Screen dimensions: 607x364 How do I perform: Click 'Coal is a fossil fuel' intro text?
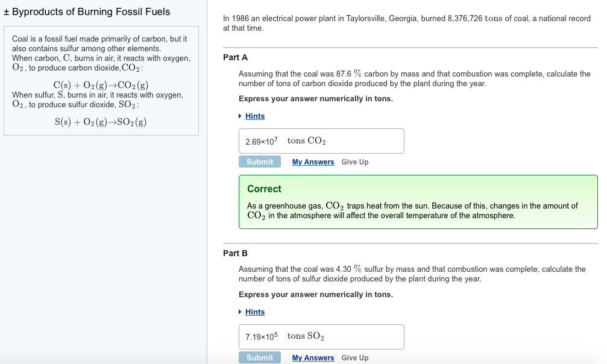click(99, 44)
